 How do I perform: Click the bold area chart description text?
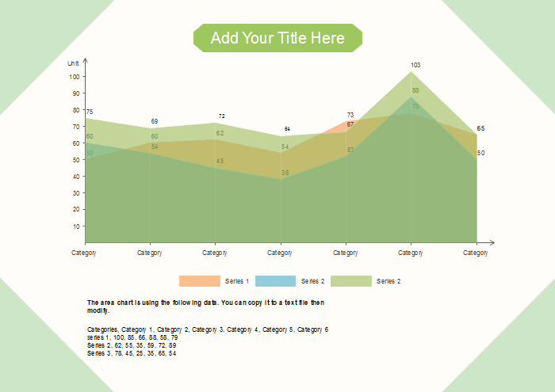point(206,306)
